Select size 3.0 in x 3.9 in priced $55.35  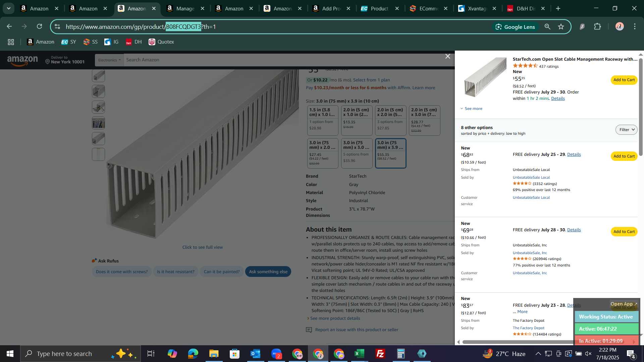click(390, 153)
